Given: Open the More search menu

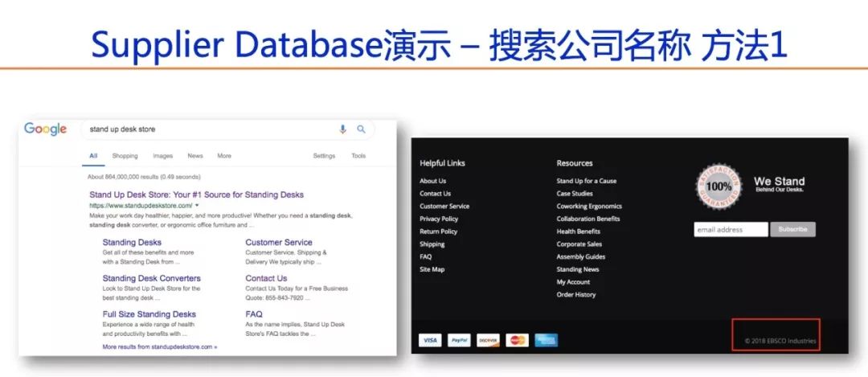Looking at the screenshot, I should [x=224, y=156].
